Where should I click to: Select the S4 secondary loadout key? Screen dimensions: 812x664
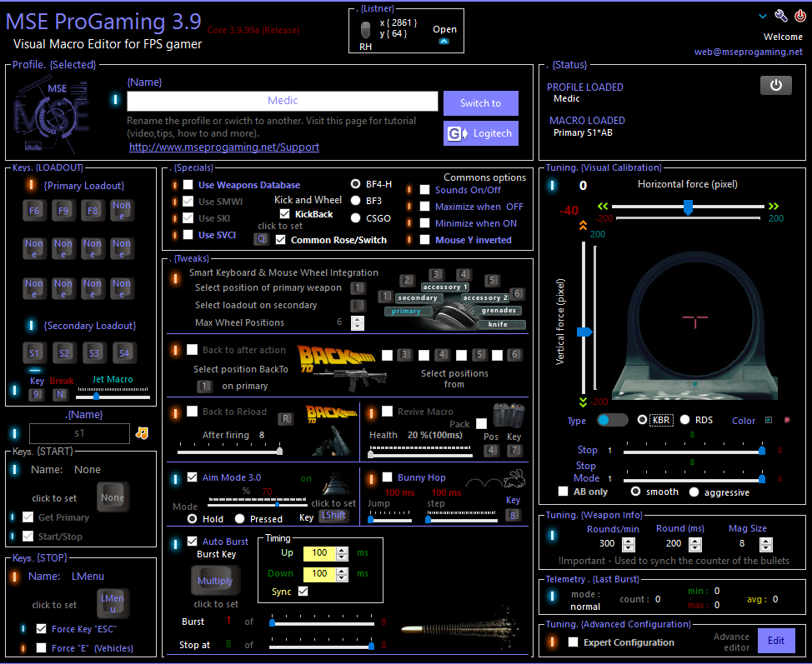pos(124,353)
